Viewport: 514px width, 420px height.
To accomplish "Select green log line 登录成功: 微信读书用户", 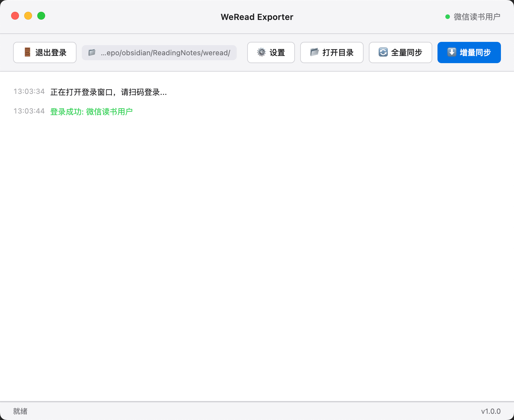I will (91, 112).
